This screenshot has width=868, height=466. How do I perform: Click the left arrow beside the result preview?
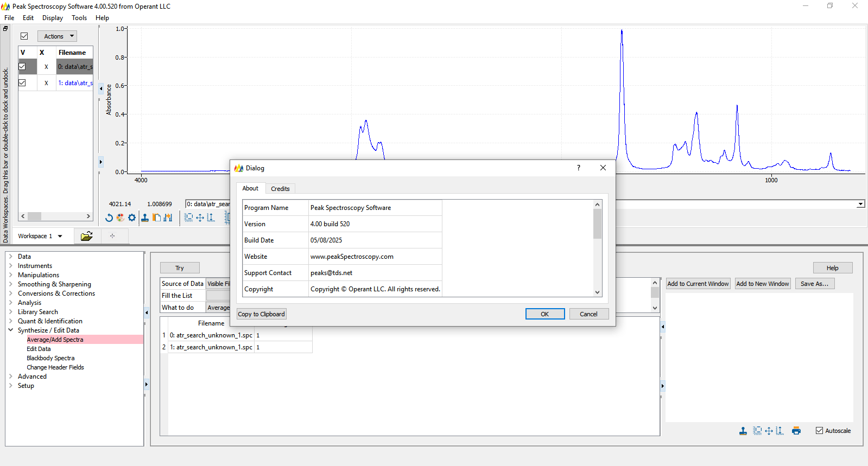pyautogui.click(x=663, y=327)
